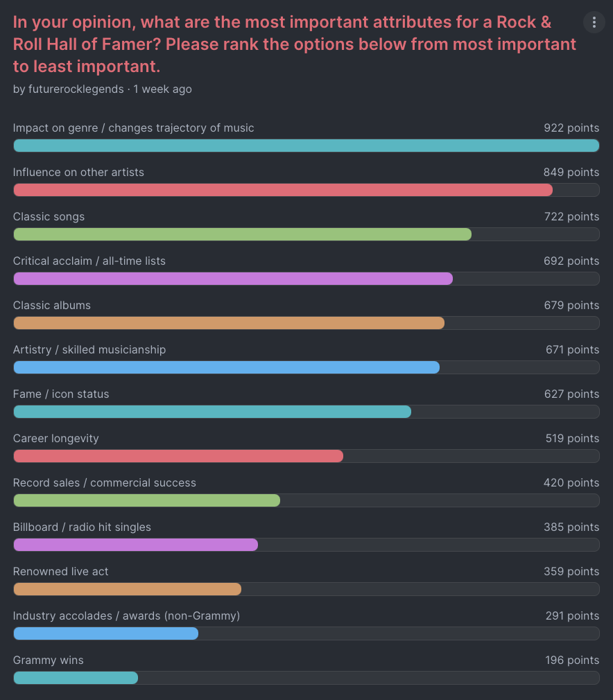Click the purple Billboard / radio hit singles bar
The image size is (613, 700).
pyautogui.click(x=135, y=545)
